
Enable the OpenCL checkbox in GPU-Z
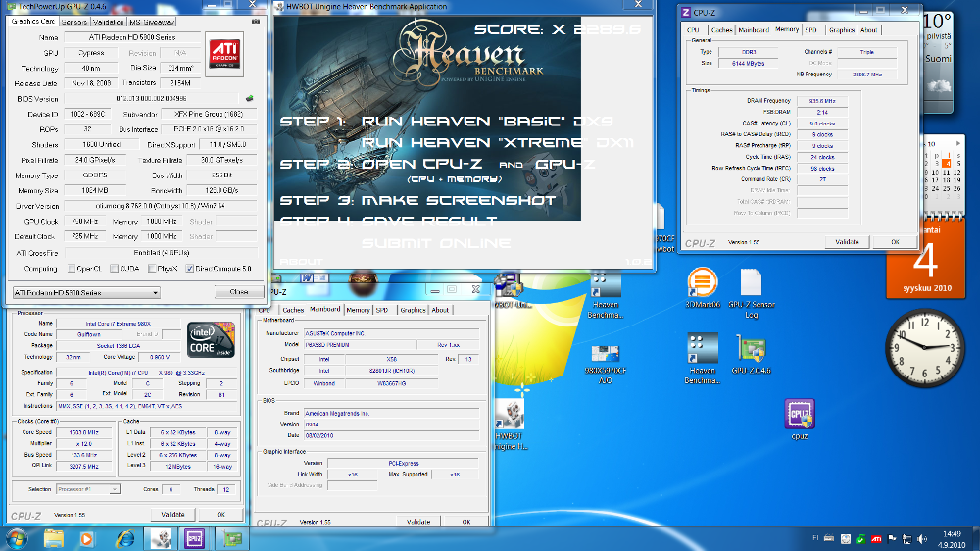pos(72,269)
